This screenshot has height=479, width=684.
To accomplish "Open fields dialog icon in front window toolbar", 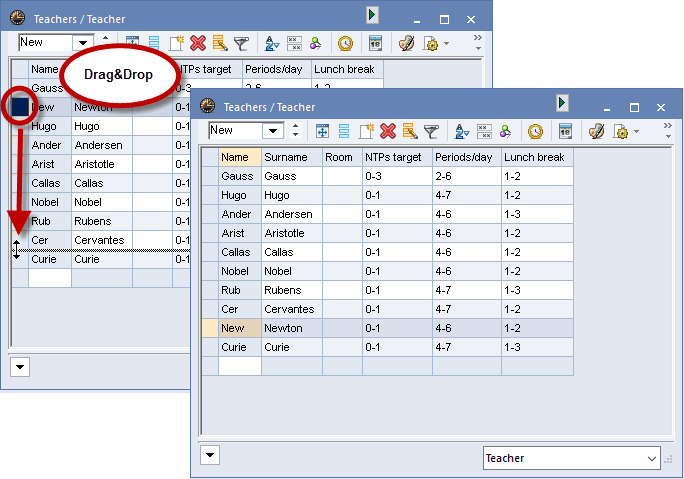I will coord(484,131).
